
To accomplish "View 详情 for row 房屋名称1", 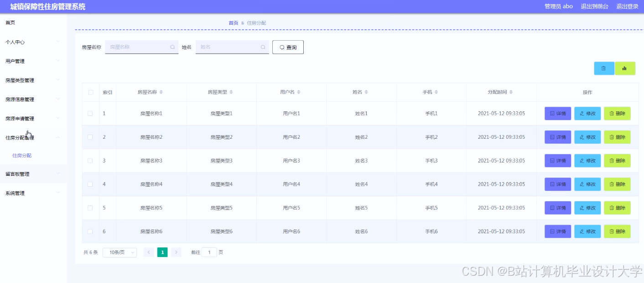I will [x=558, y=114].
